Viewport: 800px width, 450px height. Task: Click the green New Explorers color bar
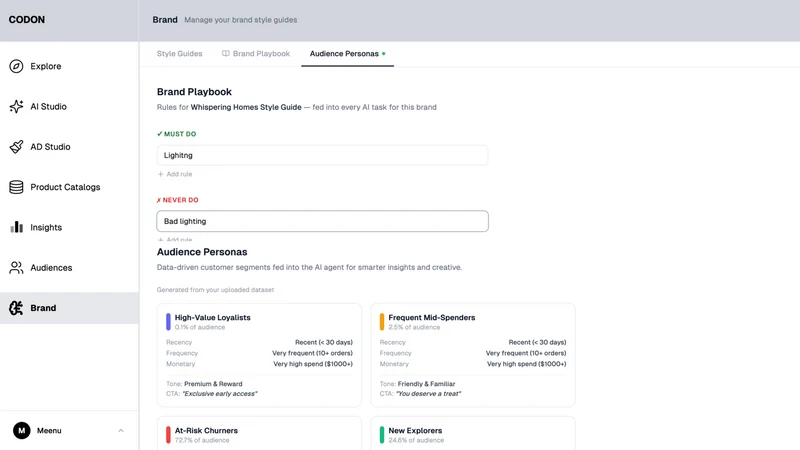382,435
